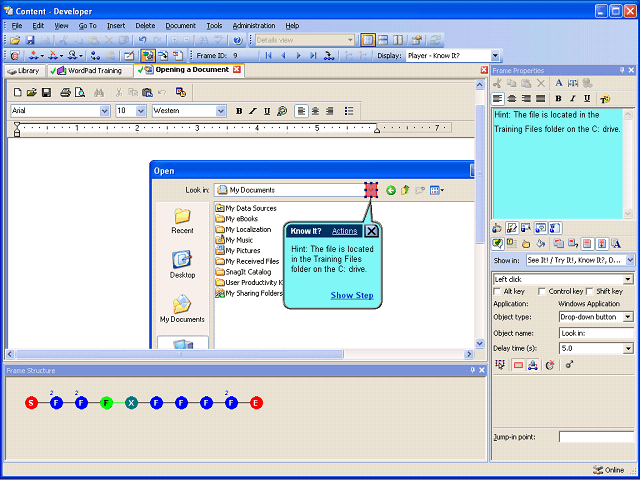Click the red E end marker
Screen dimensions: 640x480
256,403
